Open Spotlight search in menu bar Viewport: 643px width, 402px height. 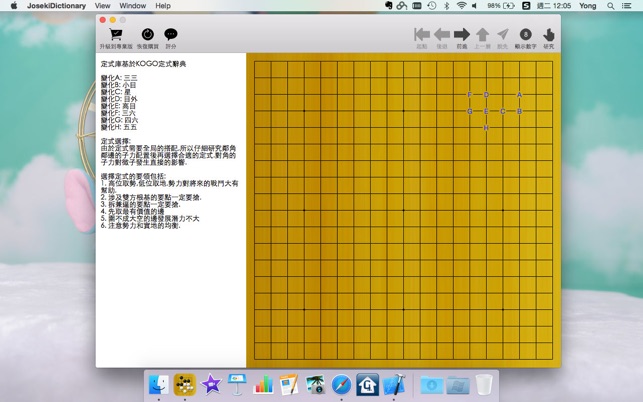coord(611,6)
